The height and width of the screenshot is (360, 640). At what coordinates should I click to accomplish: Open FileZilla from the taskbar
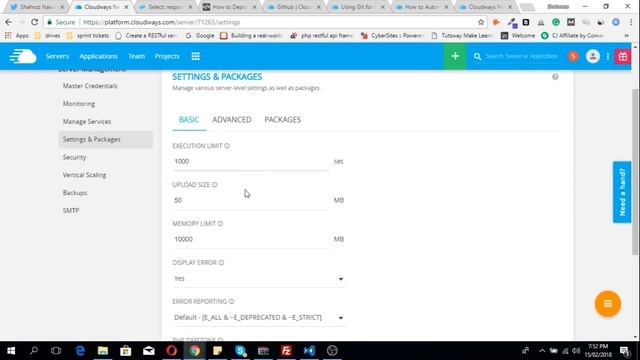click(x=286, y=351)
